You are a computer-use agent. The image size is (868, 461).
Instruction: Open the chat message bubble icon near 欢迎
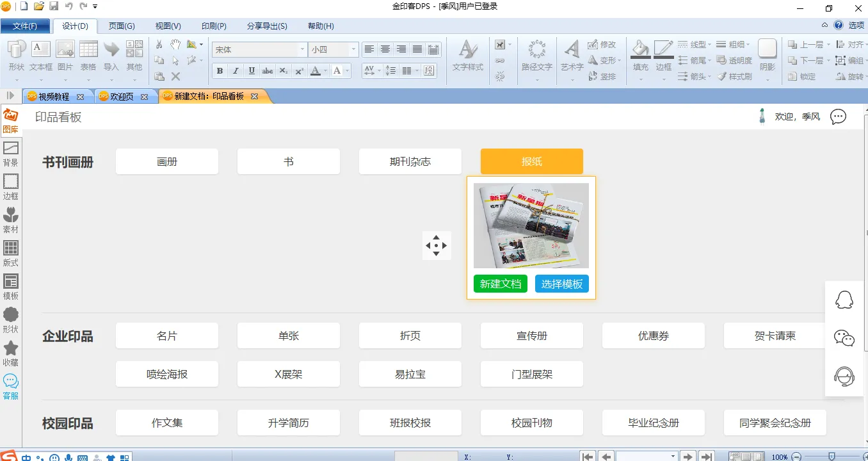pos(838,117)
